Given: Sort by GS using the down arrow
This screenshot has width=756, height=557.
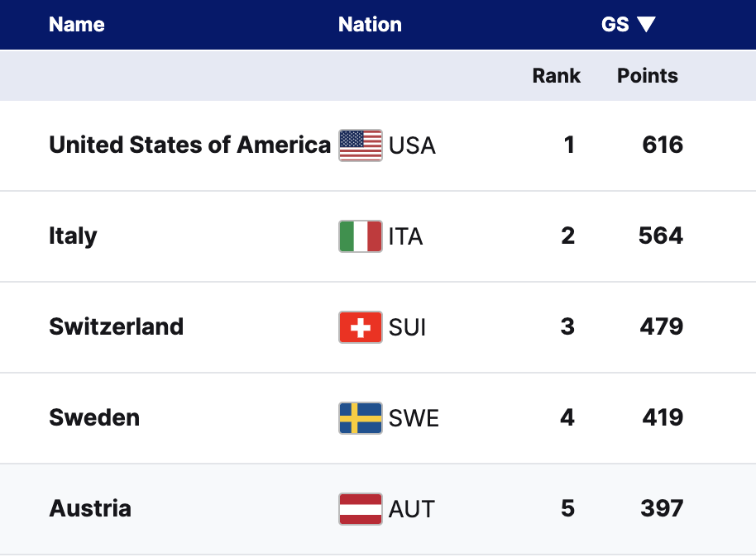Looking at the screenshot, I should point(646,25).
